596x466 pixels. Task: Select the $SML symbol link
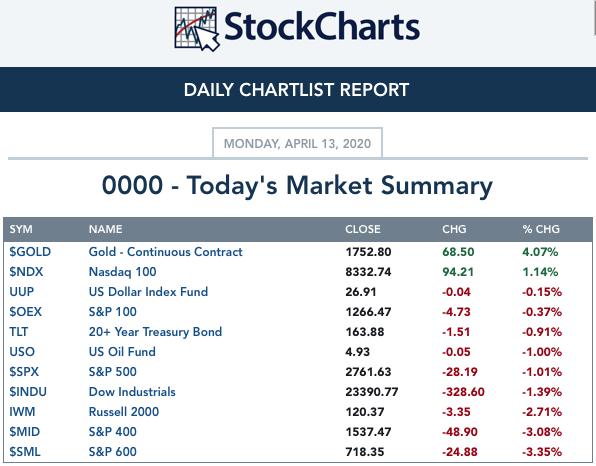pyautogui.click(x=25, y=452)
